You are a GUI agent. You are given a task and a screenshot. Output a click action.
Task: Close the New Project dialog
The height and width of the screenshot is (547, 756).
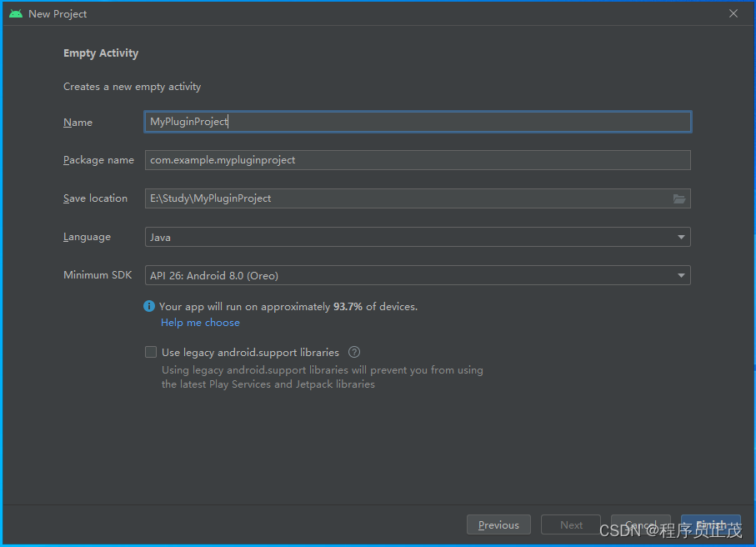(733, 13)
